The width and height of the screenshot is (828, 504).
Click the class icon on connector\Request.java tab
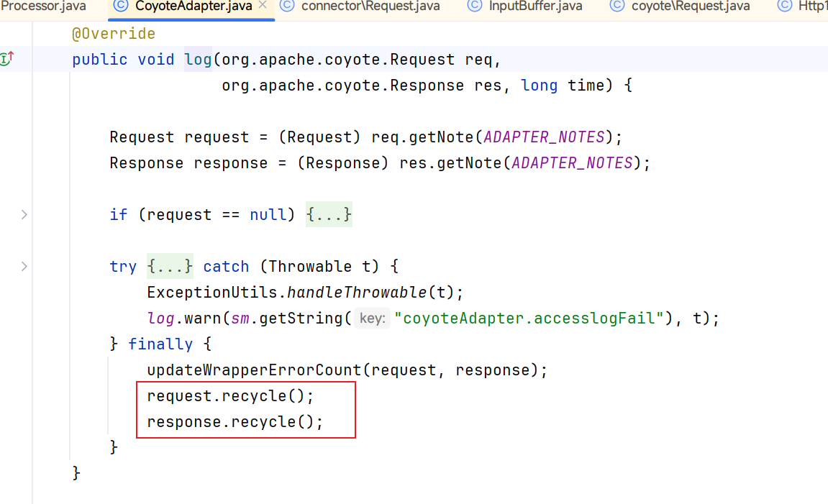(287, 6)
